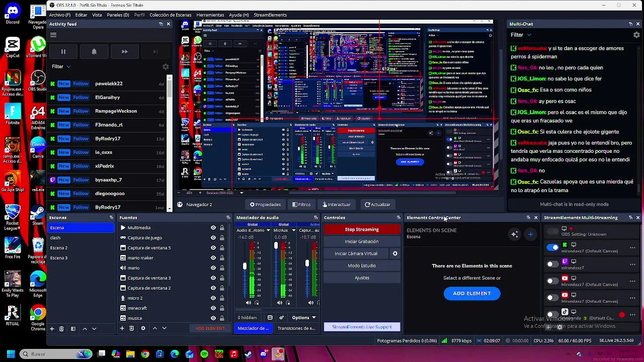The width and height of the screenshot is (644, 362).
Task: Switch to Transiciones de escena tab
Action: click(296, 328)
